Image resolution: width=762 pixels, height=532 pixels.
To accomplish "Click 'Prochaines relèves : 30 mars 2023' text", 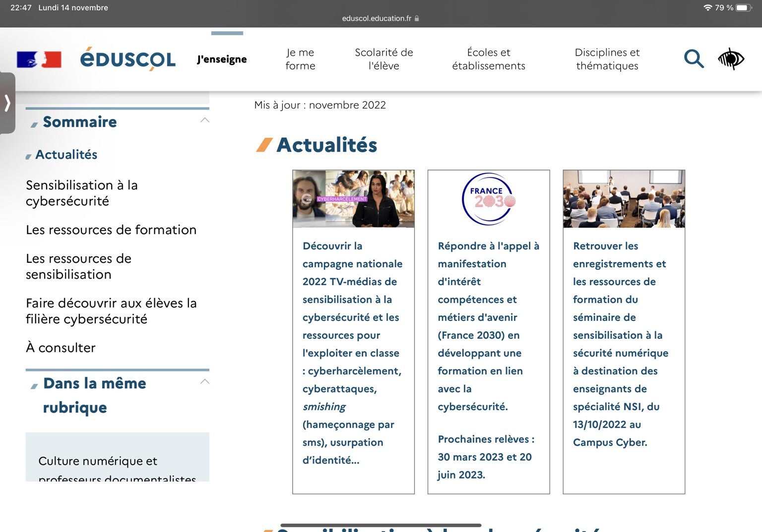I will click(x=486, y=457).
